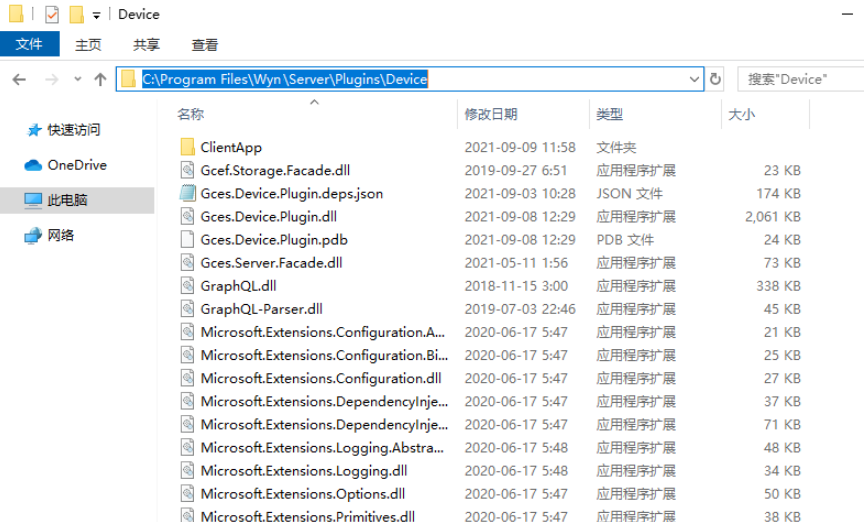Image resolution: width=864 pixels, height=522 pixels.
Task: Click the properties quick access toolbar icon
Action: click(x=52, y=14)
